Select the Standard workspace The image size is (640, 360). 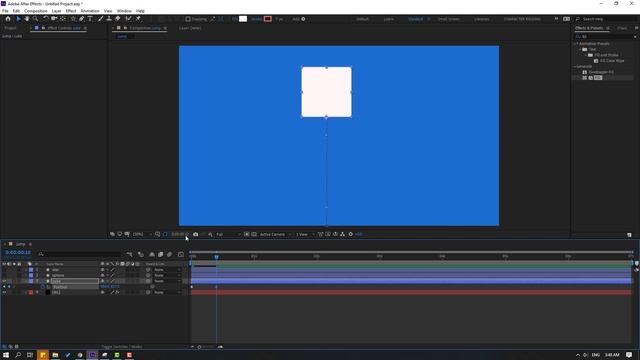coord(415,19)
